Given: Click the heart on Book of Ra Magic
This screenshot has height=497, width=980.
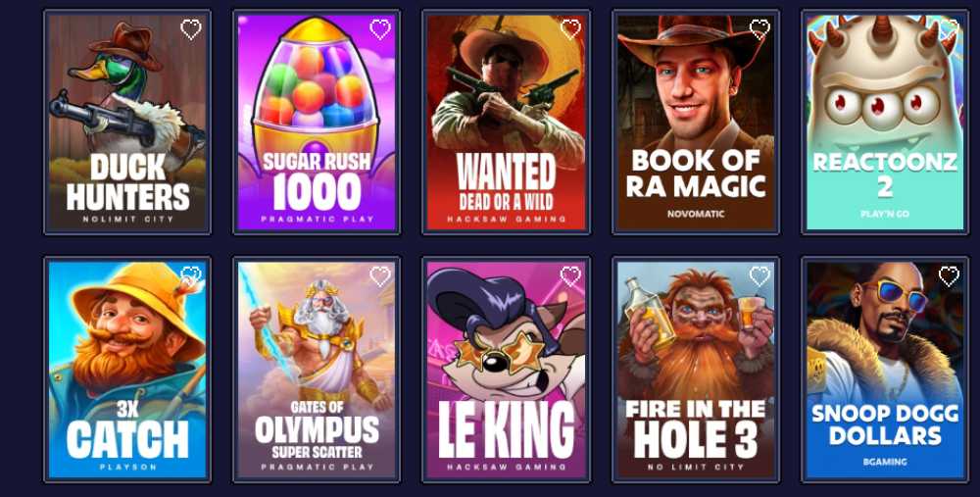Looking at the screenshot, I should (x=759, y=28).
